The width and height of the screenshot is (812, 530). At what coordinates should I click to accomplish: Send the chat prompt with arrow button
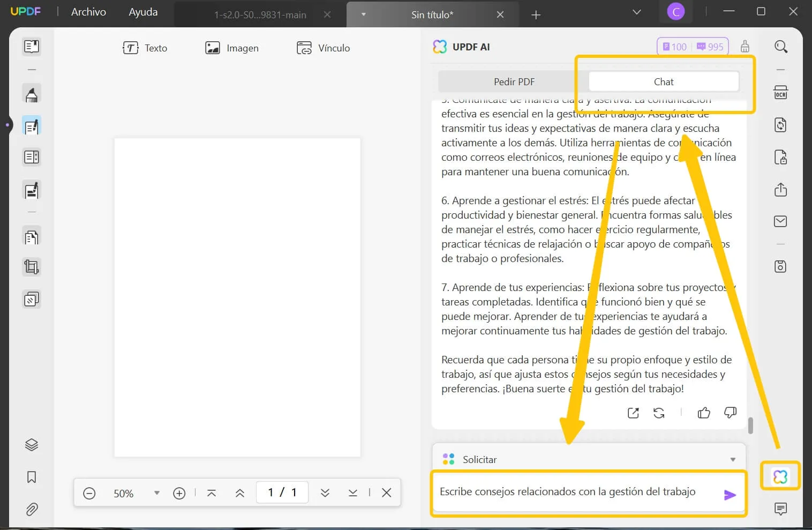coord(730,495)
